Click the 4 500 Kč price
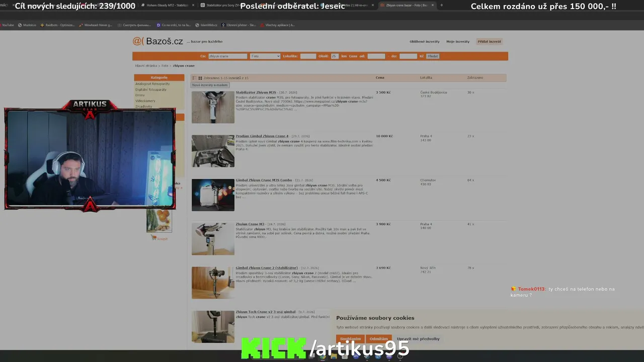The image size is (644, 362). click(383, 180)
